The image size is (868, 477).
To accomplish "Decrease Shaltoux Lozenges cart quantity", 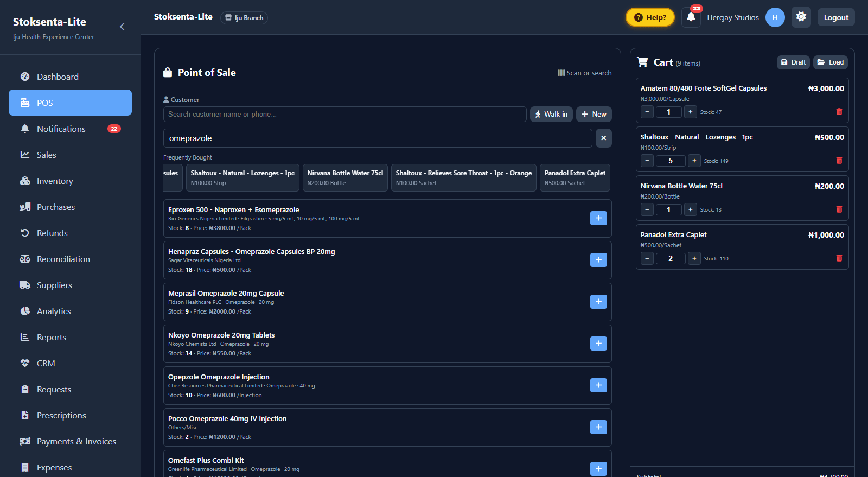I will click(647, 161).
